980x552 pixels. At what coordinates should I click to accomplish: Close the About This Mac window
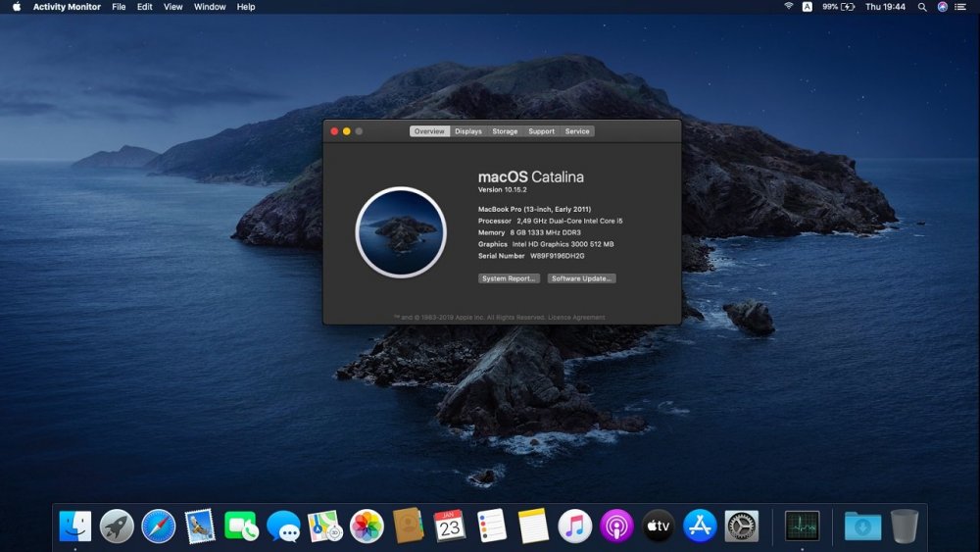(x=334, y=131)
